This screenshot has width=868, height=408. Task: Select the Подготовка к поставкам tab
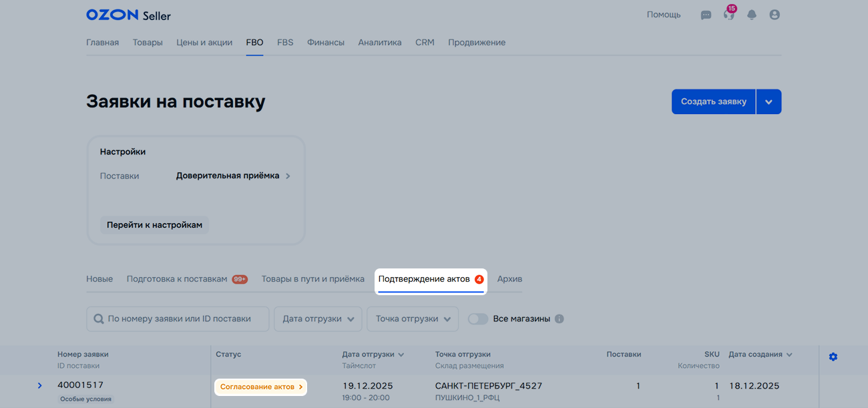tap(178, 279)
